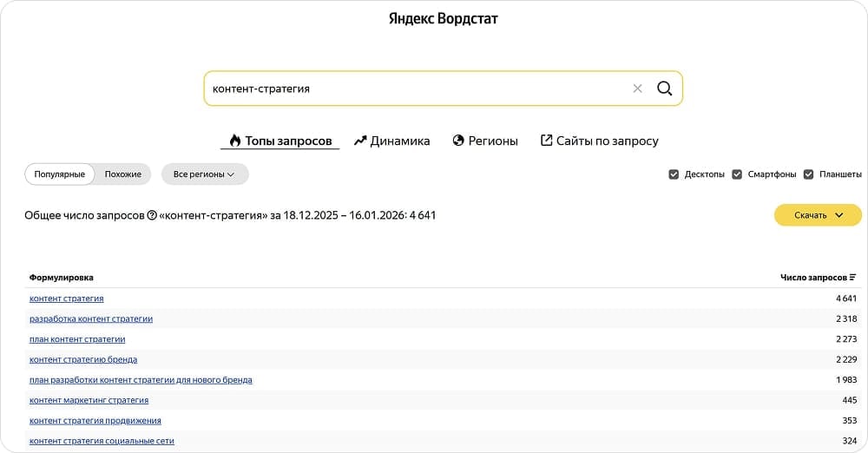Image resolution: width=868 pixels, height=453 pixels.
Task: Click the 324 request count value
Action: (x=850, y=441)
